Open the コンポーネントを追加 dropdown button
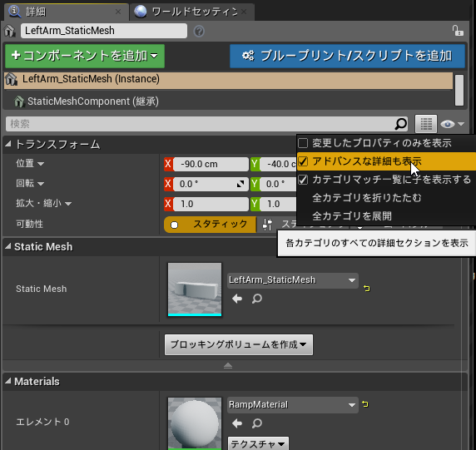Screen dimensions: 476x450 pos(85,56)
